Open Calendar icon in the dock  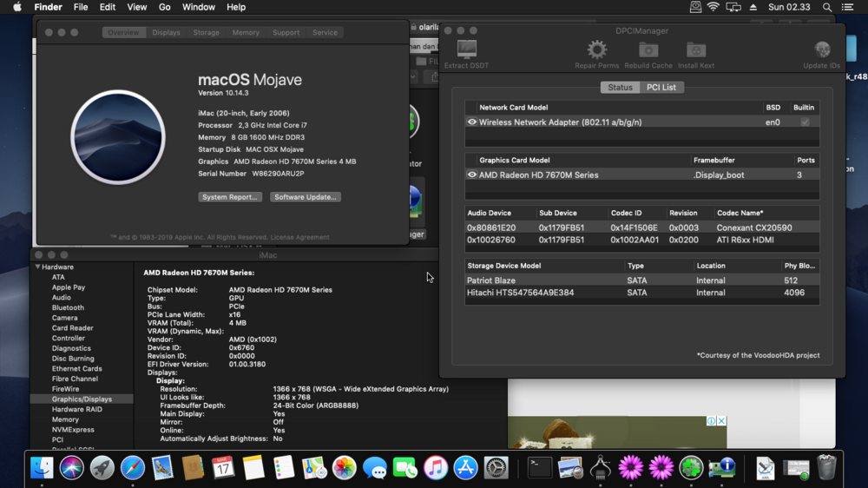pyautogui.click(x=223, y=468)
